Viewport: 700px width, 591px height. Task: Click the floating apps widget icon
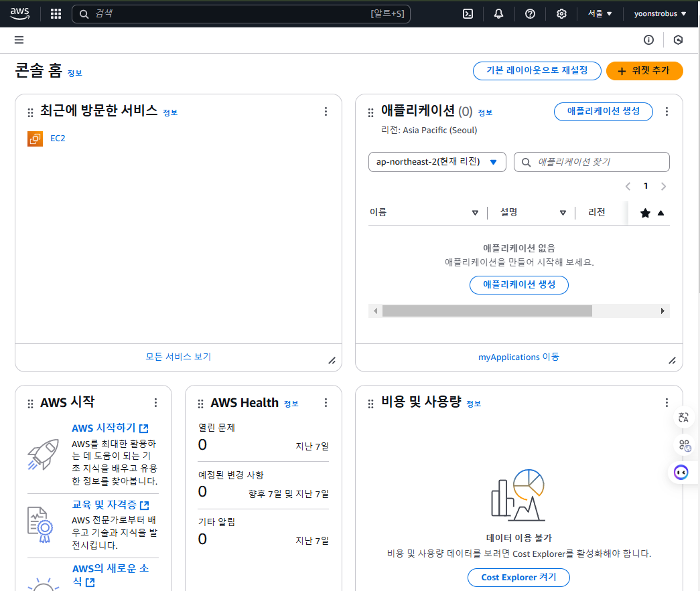[685, 445]
